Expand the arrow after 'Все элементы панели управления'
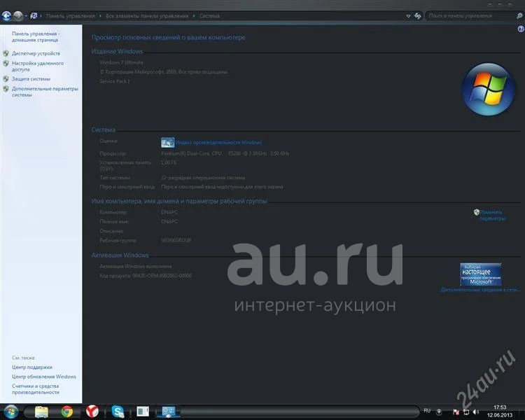The image size is (525, 420). tap(194, 15)
